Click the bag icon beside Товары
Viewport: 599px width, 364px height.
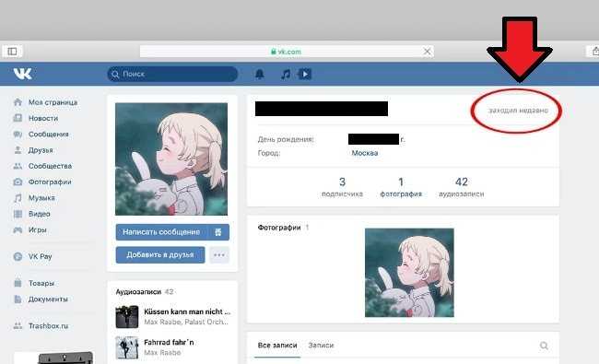click(x=18, y=283)
